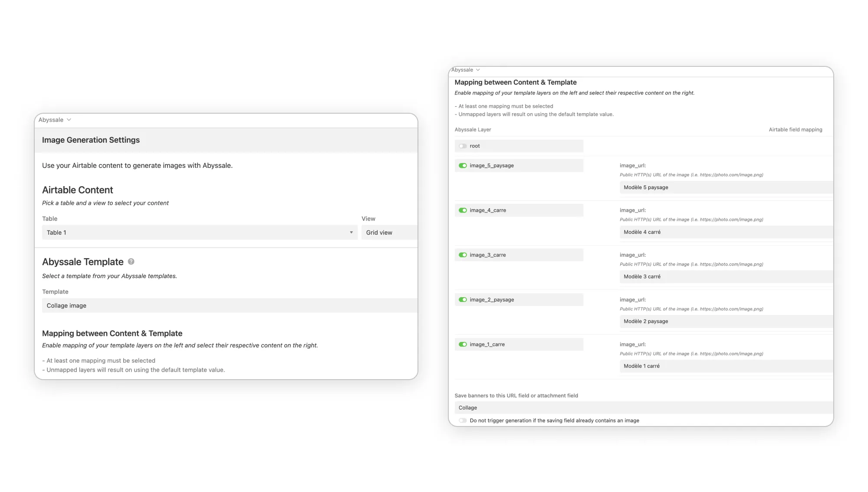This screenshot has height=492, width=868.
Task: Switch off the image_1_carre toggle
Action: [x=463, y=344]
